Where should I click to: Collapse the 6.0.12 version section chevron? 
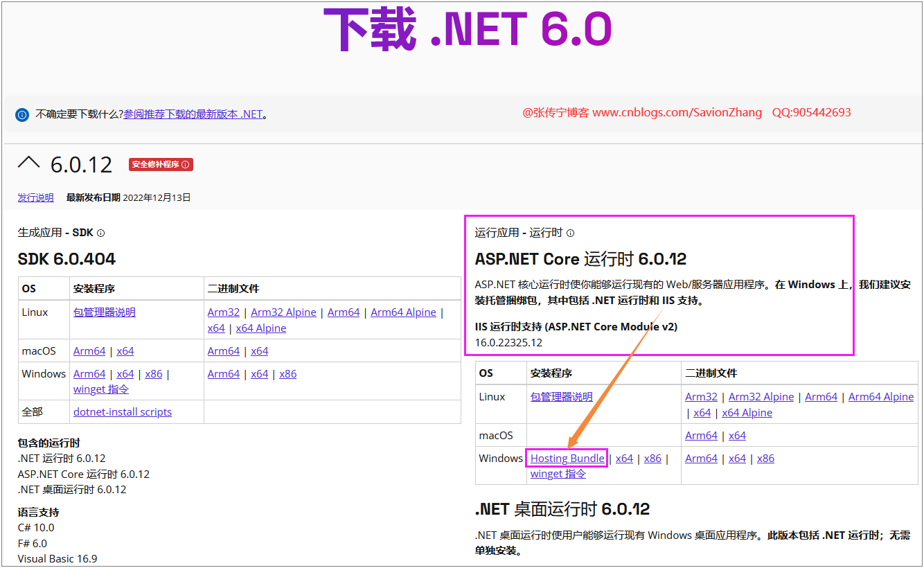(29, 163)
